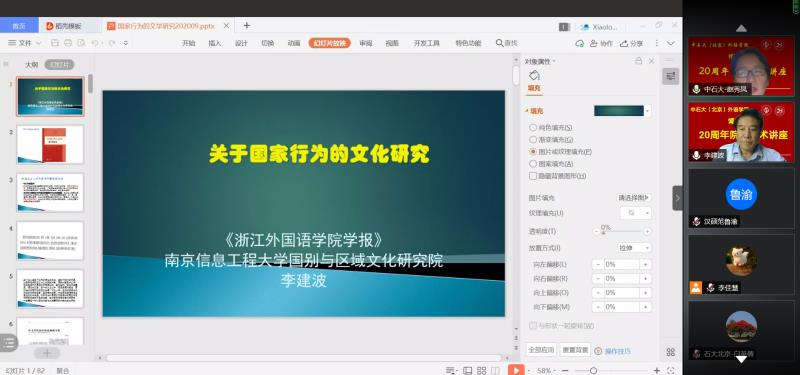The height and width of the screenshot is (375, 800).
Task: Switch to slide sorter grid view icon
Action: click(x=481, y=370)
